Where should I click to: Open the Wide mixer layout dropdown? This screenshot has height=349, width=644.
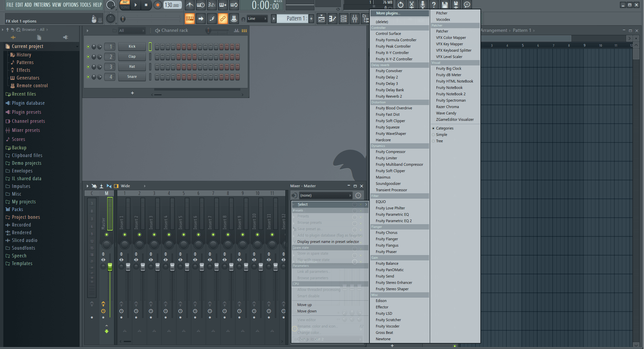pos(133,186)
